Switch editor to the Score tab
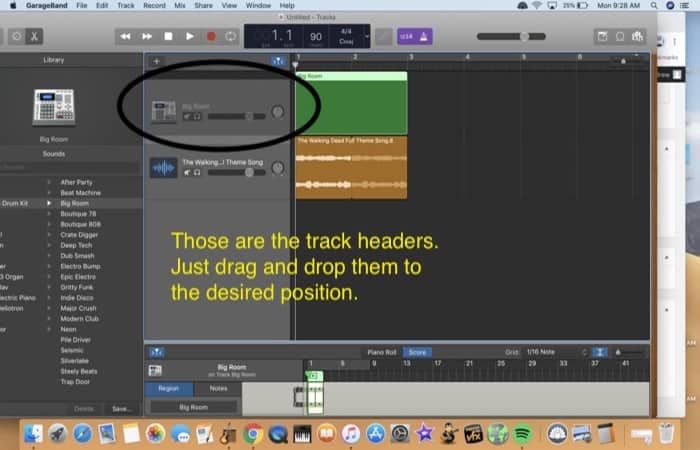This screenshot has width=700, height=450. 417,352
